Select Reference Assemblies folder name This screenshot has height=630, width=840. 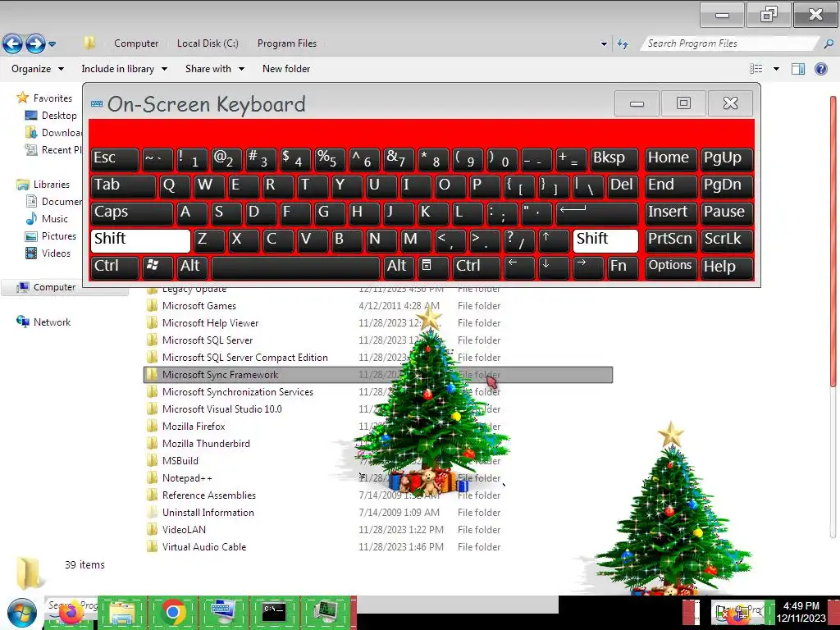click(209, 495)
